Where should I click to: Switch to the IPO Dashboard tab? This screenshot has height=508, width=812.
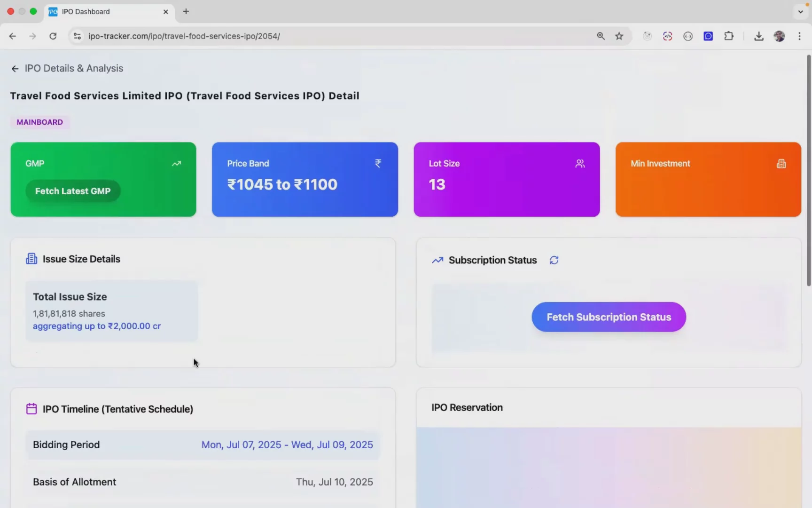point(109,12)
